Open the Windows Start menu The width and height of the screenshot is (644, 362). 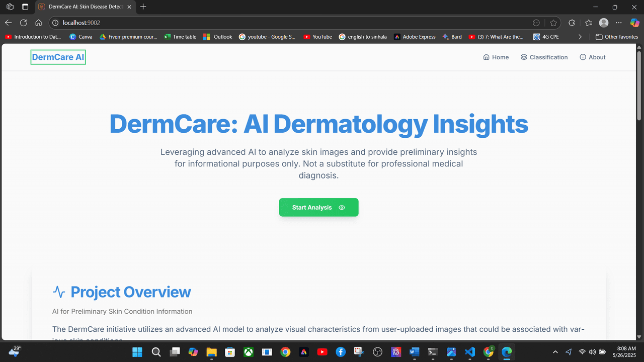click(x=137, y=352)
